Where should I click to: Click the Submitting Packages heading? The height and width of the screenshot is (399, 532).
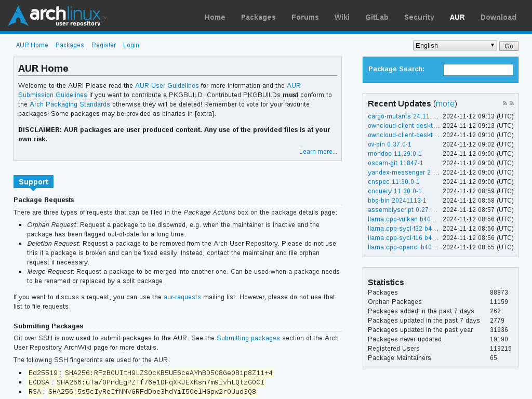pos(48,326)
